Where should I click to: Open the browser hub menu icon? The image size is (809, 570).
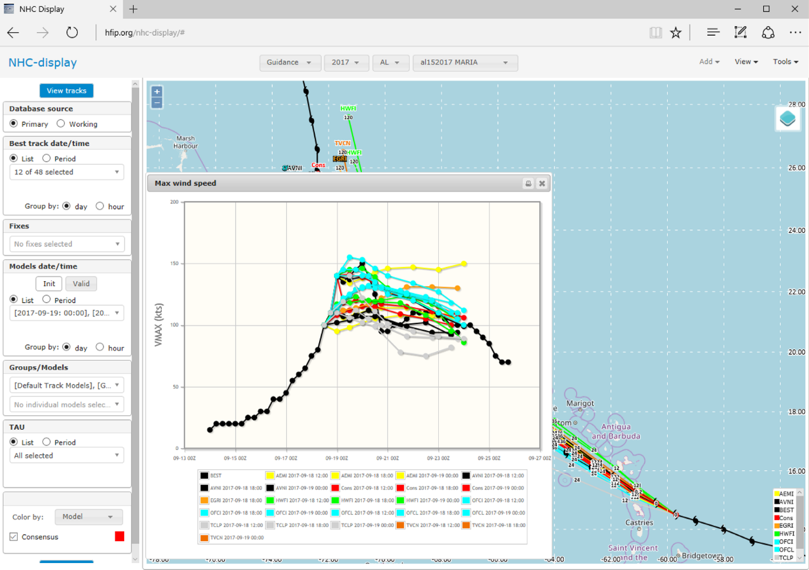[713, 32]
